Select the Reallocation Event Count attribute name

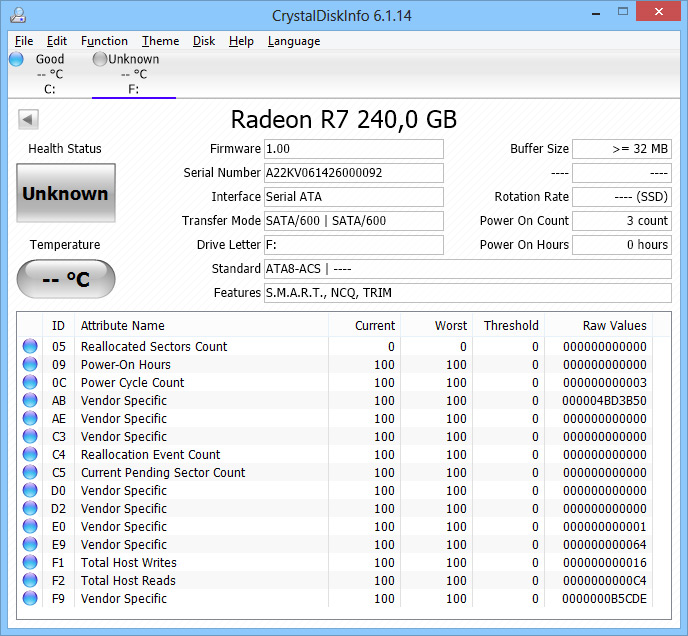pos(150,454)
